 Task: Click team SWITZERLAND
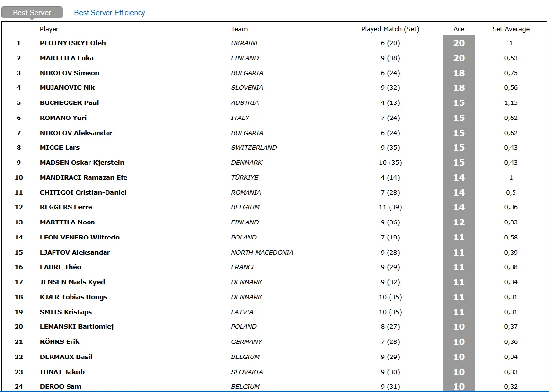pos(254,148)
